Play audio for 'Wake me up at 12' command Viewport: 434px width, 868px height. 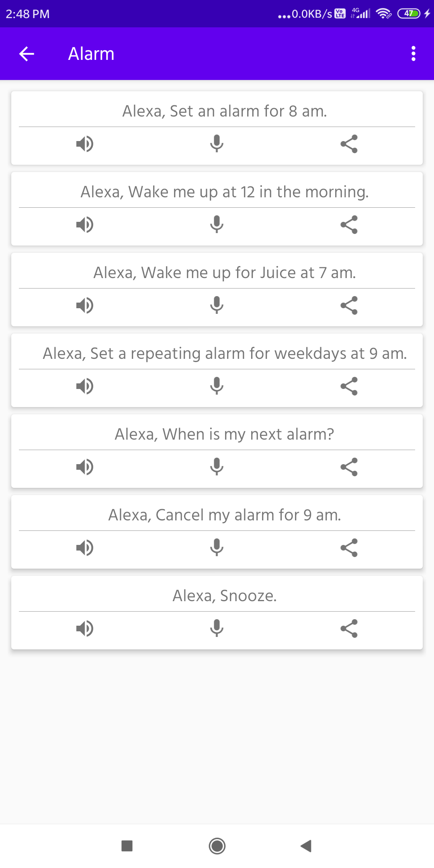(x=85, y=225)
